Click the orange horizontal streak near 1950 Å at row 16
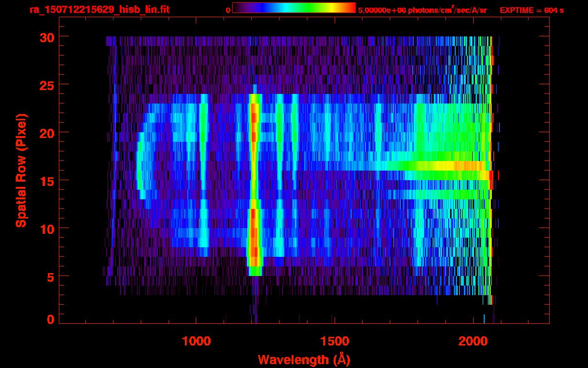The image size is (588, 368). (x=460, y=166)
